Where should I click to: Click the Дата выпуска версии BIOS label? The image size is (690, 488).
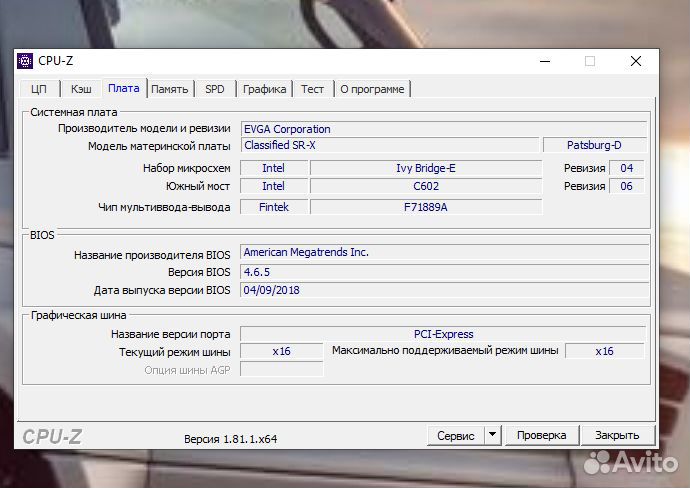162,290
